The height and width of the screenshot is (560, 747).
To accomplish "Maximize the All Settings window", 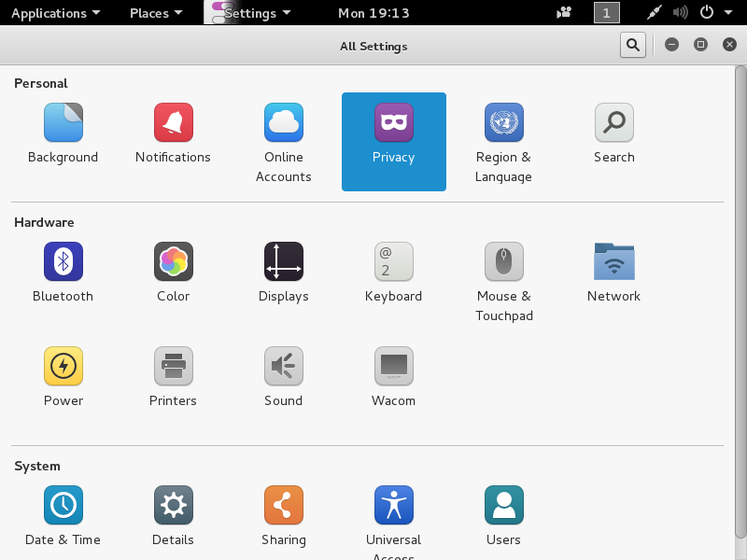I will pyautogui.click(x=700, y=45).
